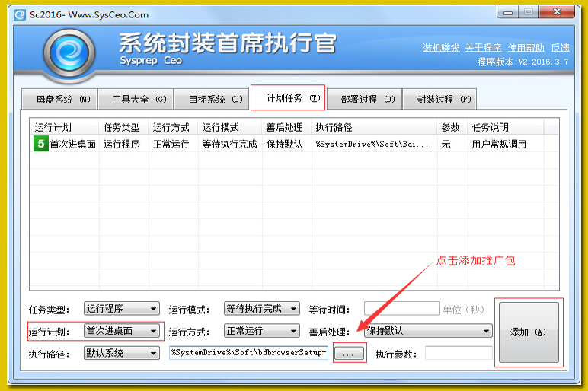Click the 运行程序 cell in the task row
The width and height of the screenshot is (588, 391).
tap(122, 145)
